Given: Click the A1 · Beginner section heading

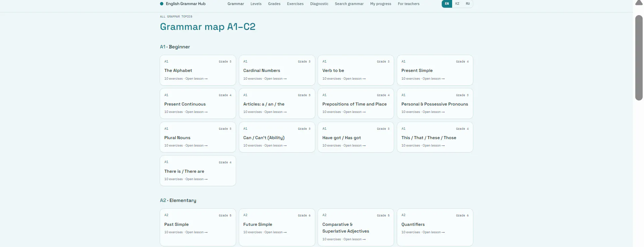Looking at the screenshot, I should pyautogui.click(x=175, y=47).
